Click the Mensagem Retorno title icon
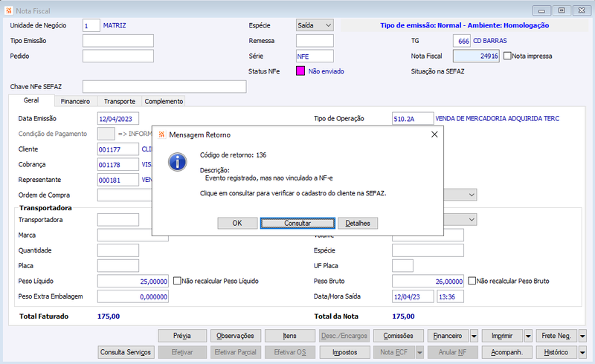595x364 pixels. tap(161, 134)
